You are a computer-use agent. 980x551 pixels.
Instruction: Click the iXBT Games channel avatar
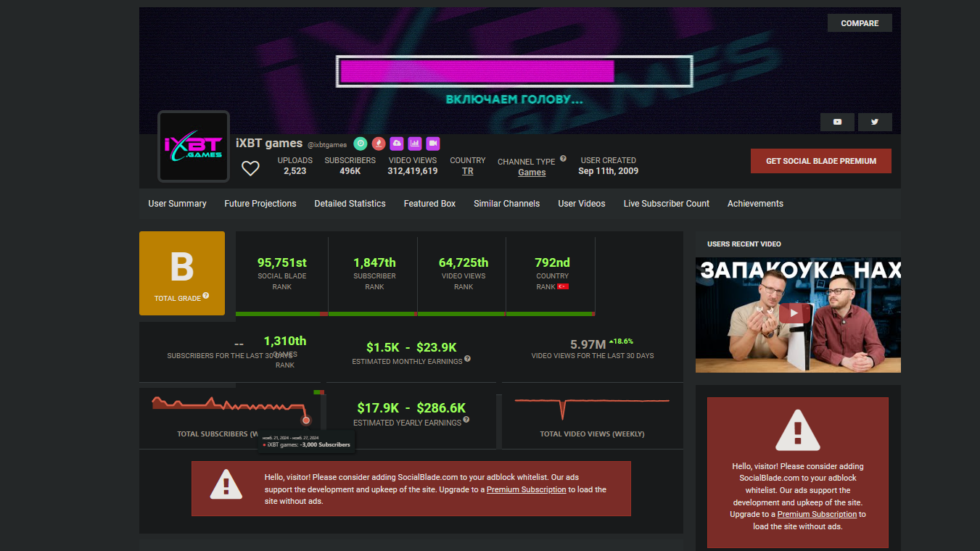194,146
